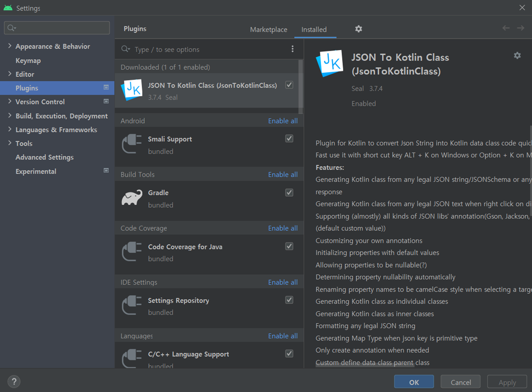Close the Settings dialog
Image resolution: width=532 pixels, height=392 pixels.
tap(522, 8)
